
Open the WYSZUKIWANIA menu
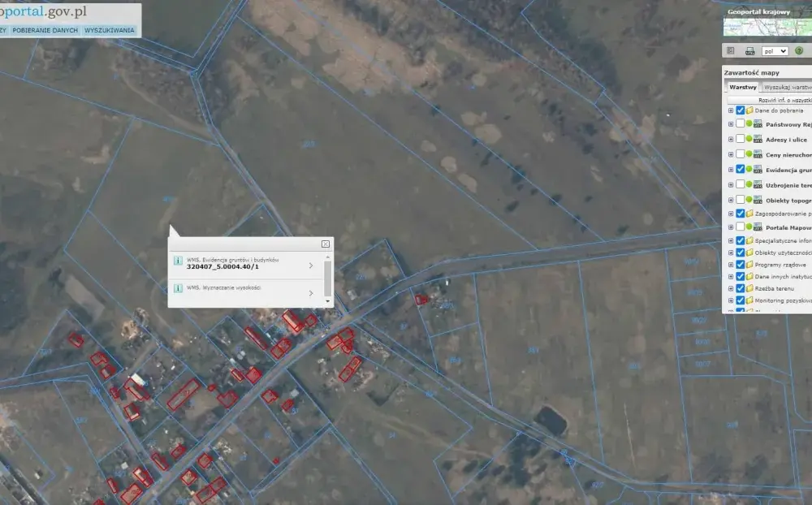tap(110, 30)
